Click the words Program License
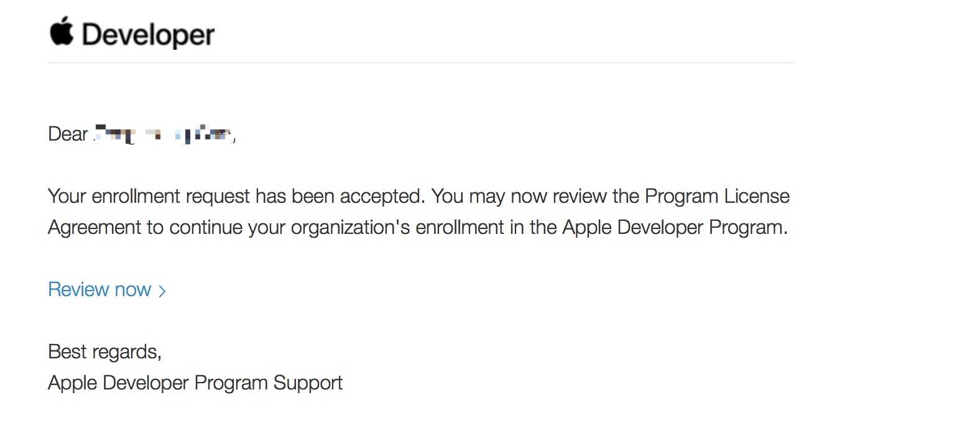This screenshot has width=980, height=438. click(717, 197)
